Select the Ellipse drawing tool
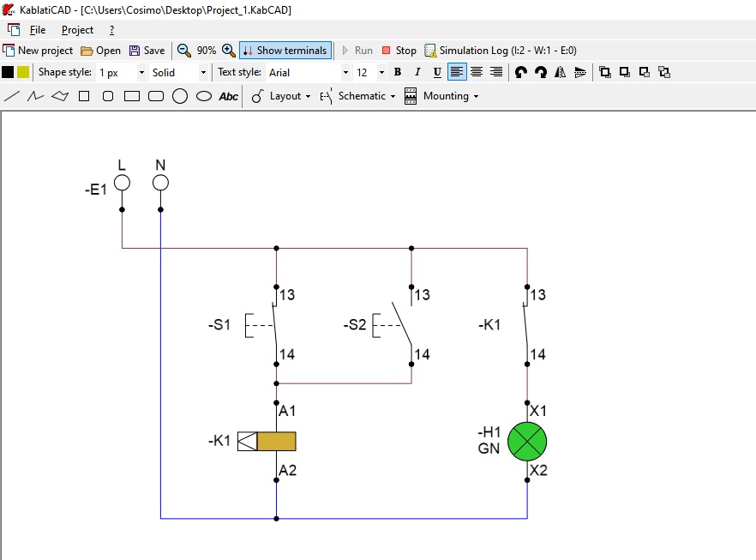756x560 pixels. point(204,96)
